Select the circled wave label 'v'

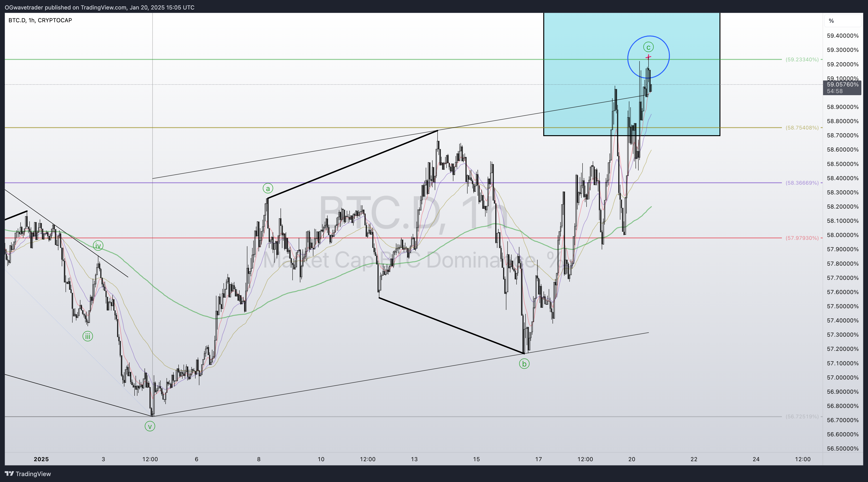tap(150, 426)
